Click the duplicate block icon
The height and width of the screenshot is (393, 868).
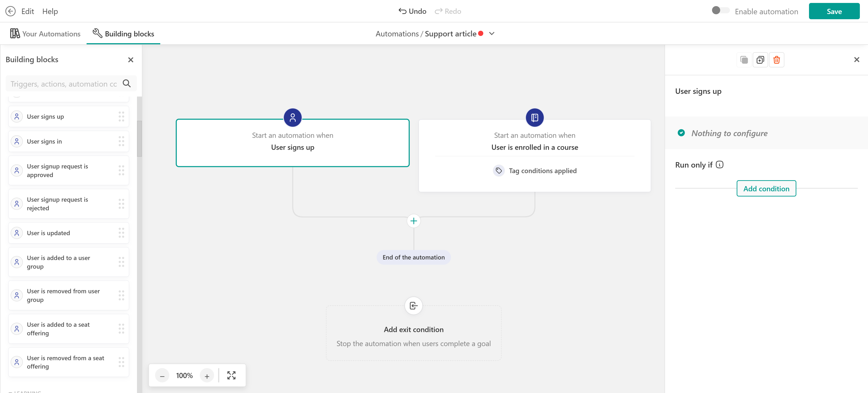click(760, 60)
